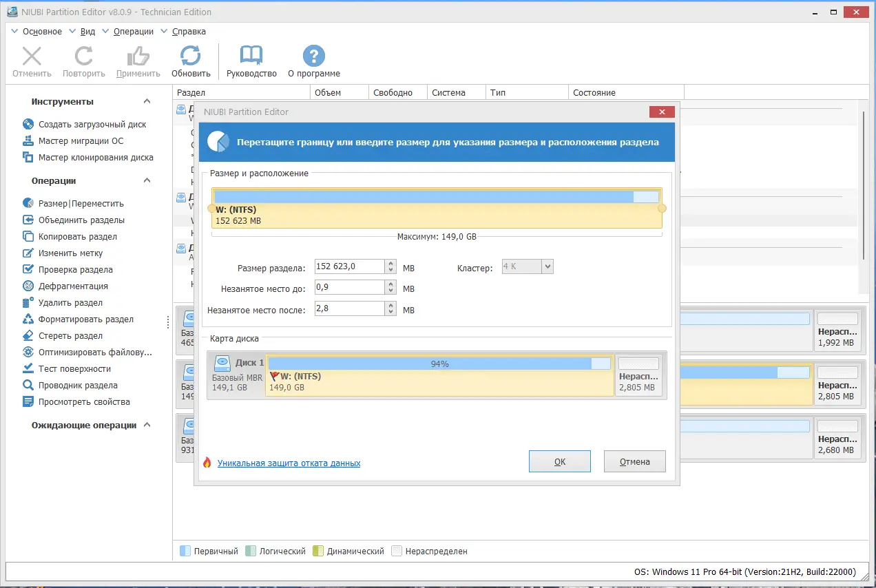Screen dimensions: 876x588
Task: Click the right resize handle of W: partition
Action: pyautogui.click(x=662, y=209)
